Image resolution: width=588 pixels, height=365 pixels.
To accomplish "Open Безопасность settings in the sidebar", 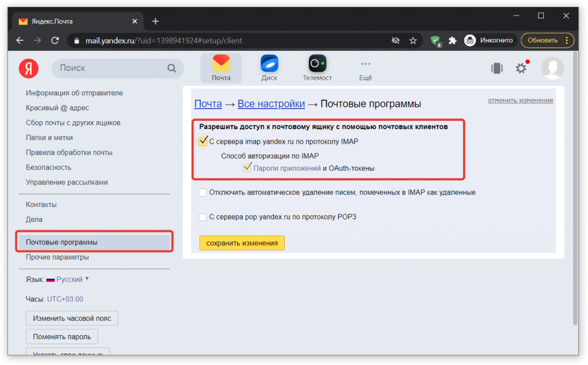I will click(x=48, y=167).
